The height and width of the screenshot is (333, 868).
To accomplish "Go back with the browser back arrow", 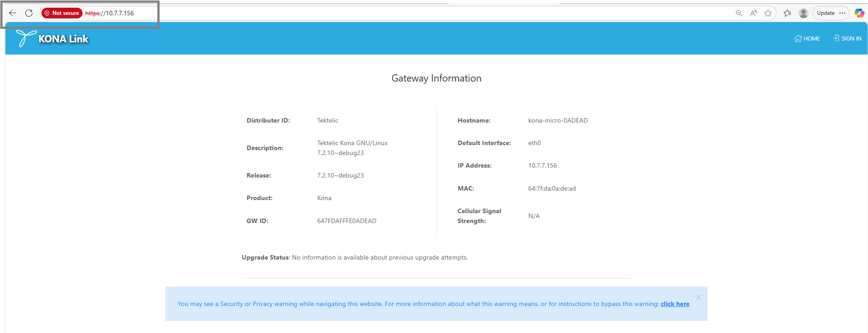I will [x=13, y=13].
